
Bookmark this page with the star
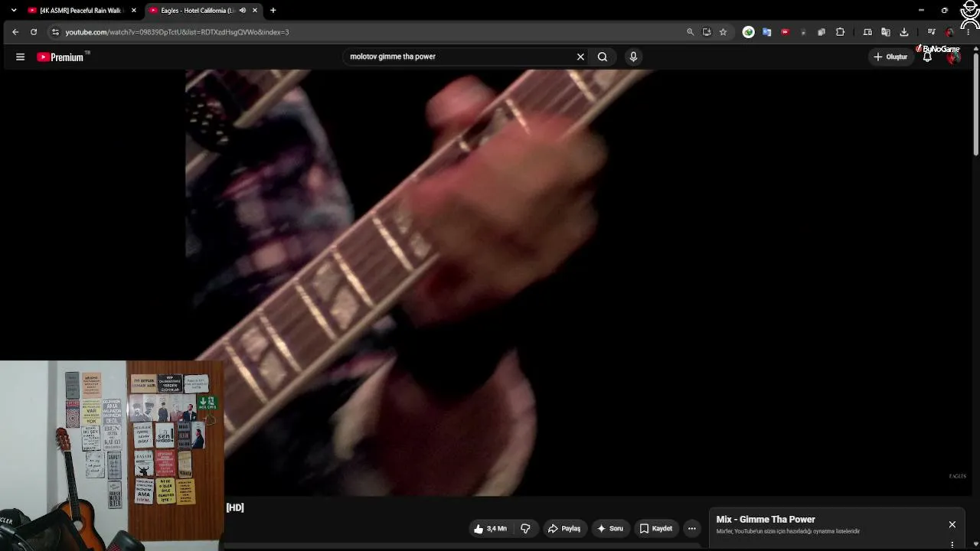pos(723,32)
